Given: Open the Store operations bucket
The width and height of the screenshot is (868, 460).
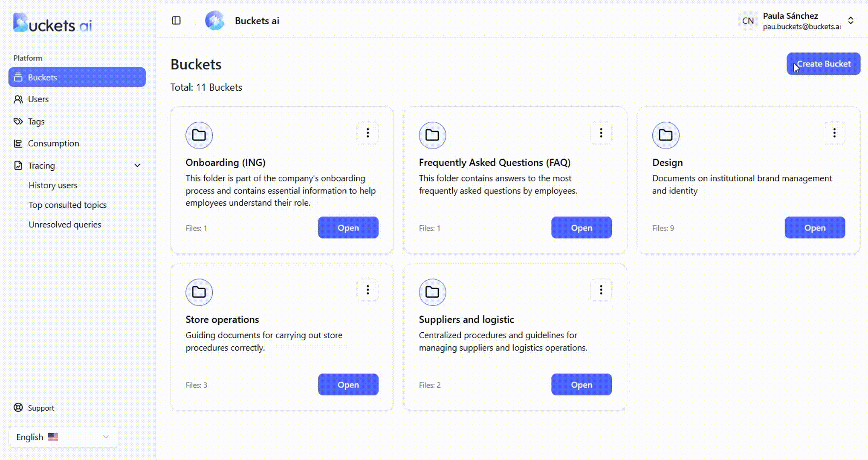Looking at the screenshot, I should pyautogui.click(x=348, y=385).
